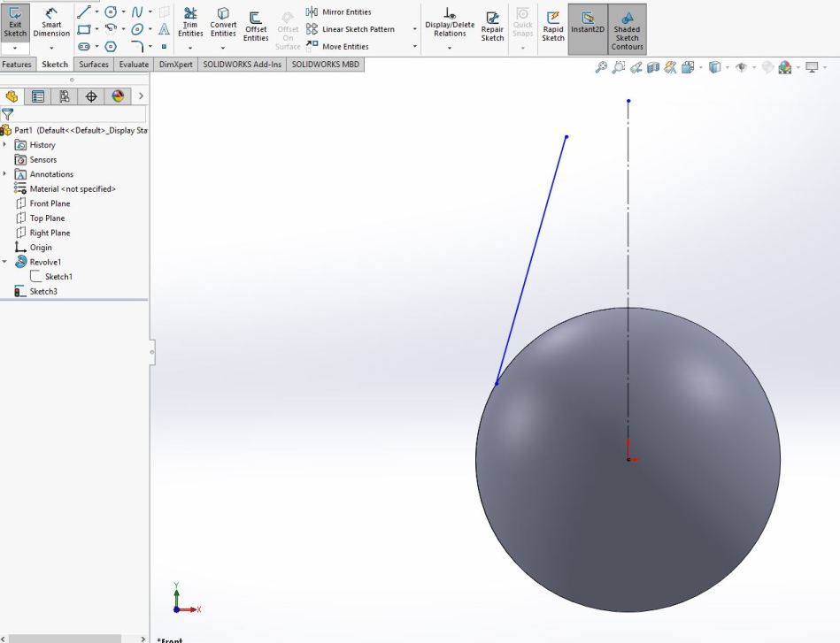Switch to the Features tab
The image size is (840, 643).
tap(17, 65)
